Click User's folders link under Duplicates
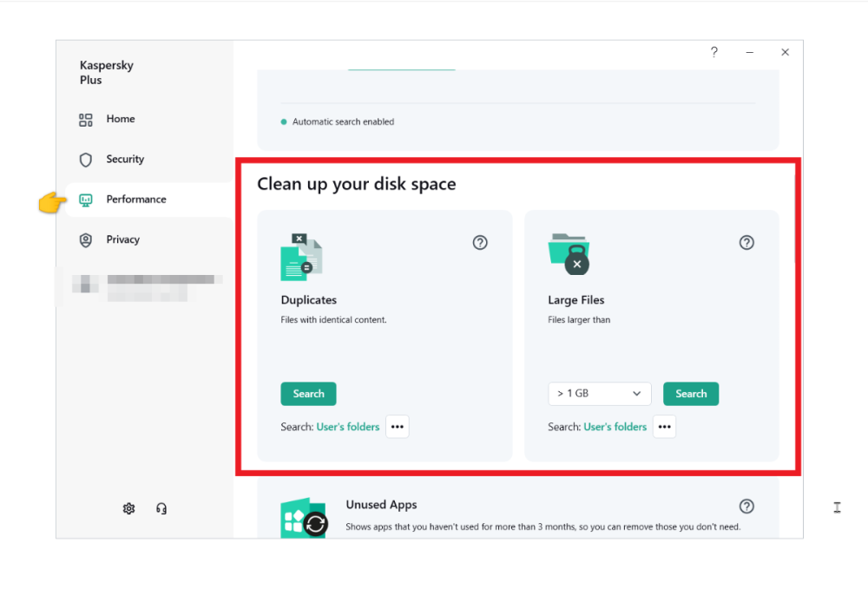 [348, 427]
